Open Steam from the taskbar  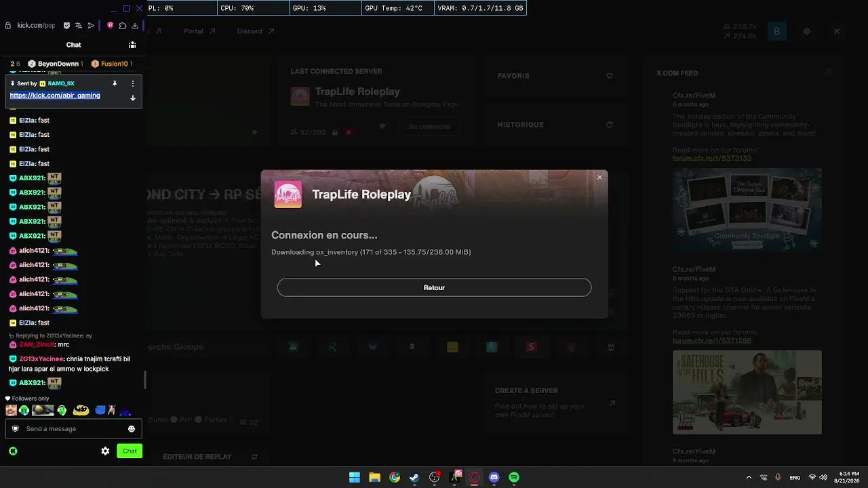point(414,477)
